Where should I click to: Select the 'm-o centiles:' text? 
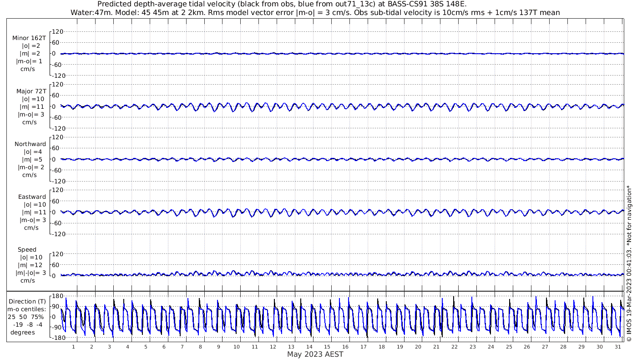pyautogui.click(x=27, y=309)
